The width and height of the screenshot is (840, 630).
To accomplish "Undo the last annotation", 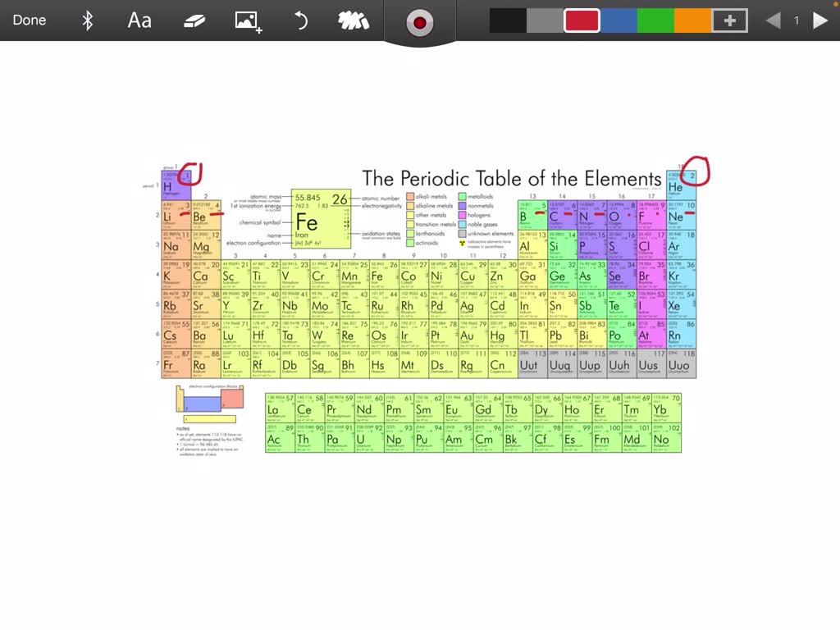I will pyautogui.click(x=300, y=20).
